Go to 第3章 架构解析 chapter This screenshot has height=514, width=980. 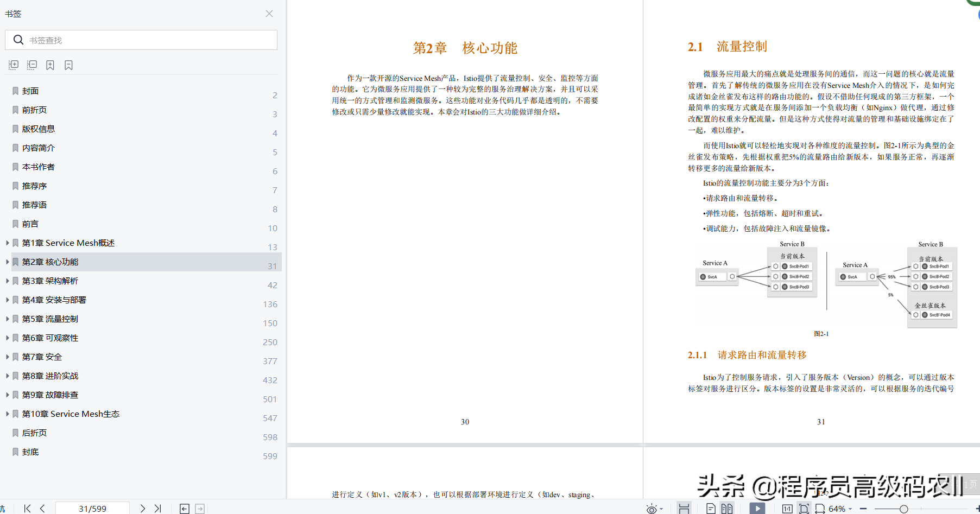click(x=50, y=281)
